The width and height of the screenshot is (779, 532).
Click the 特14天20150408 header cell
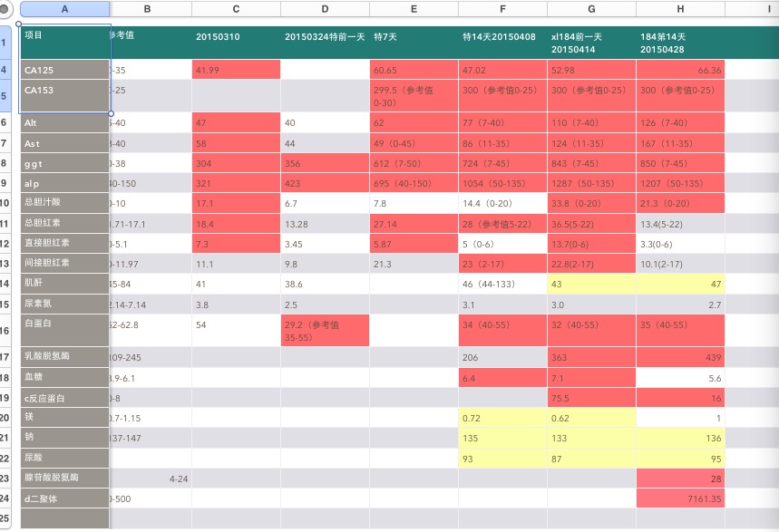[x=502, y=43]
